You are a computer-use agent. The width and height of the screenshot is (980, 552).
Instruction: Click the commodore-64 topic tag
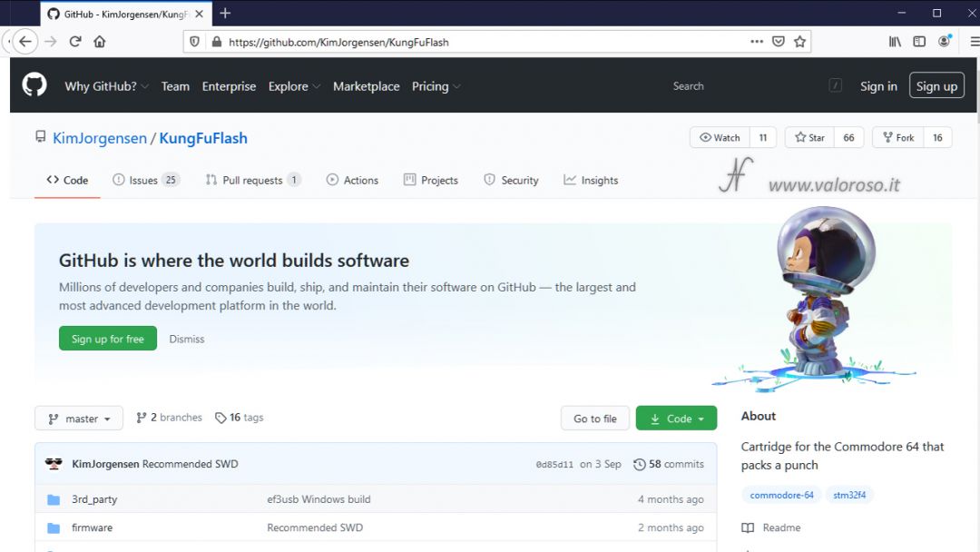pos(782,495)
